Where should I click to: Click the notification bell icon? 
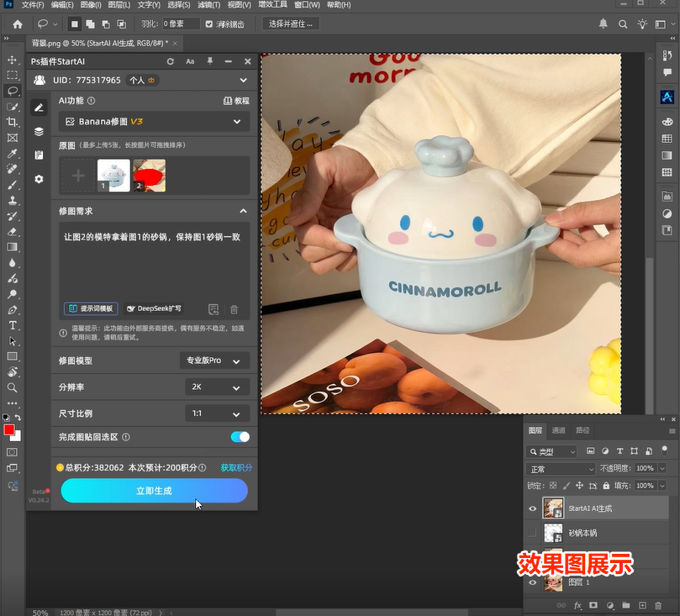click(604, 24)
